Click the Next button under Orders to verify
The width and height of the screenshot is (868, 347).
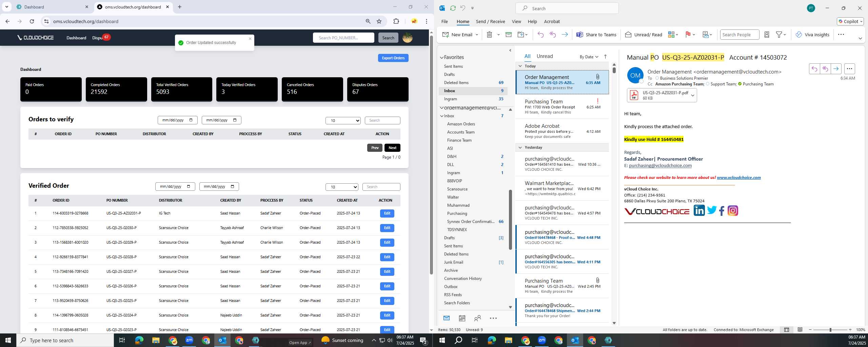tap(392, 148)
